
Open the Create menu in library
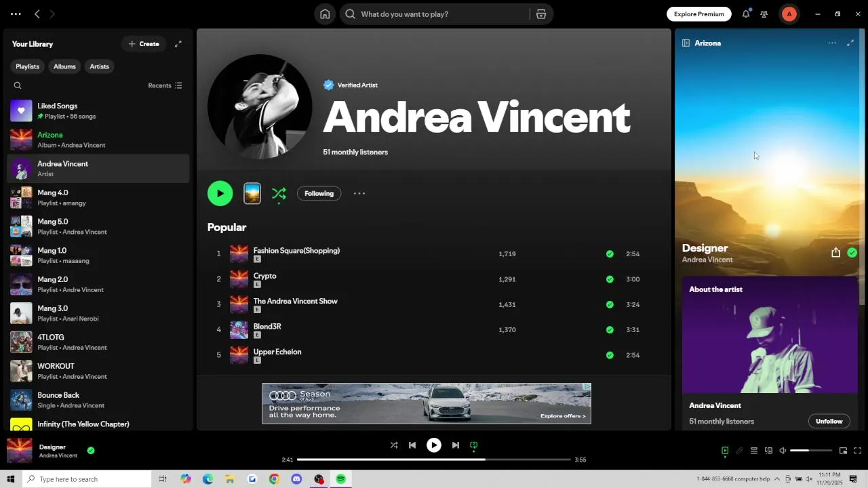click(144, 44)
